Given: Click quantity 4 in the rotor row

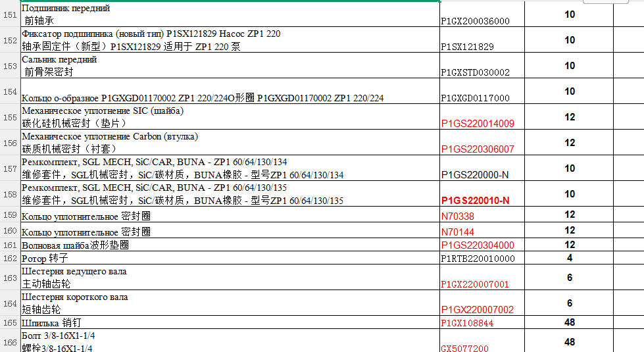Looking at the screenshot, I should pos(570,259).
